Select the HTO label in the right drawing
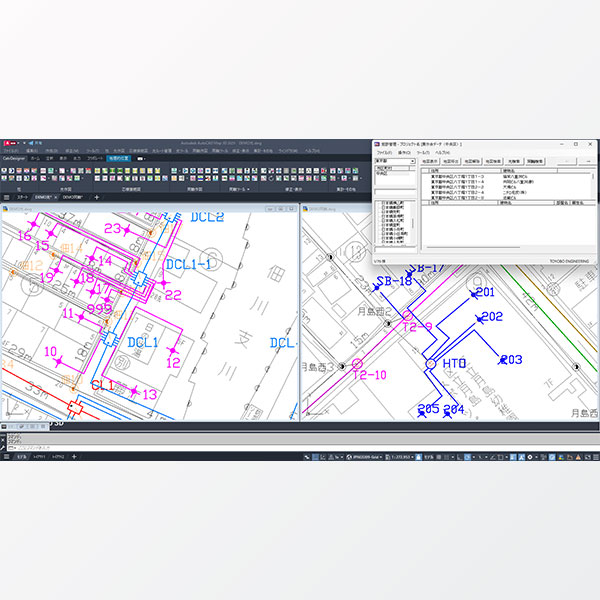The image size is (600, 600). (x=454, y=363)
